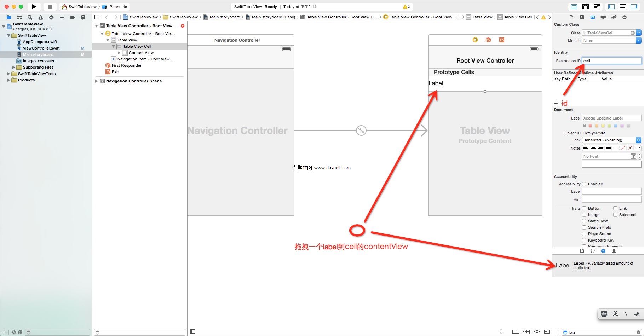
Task: Pick the red label color swatch
Action: tap(590, 126)
